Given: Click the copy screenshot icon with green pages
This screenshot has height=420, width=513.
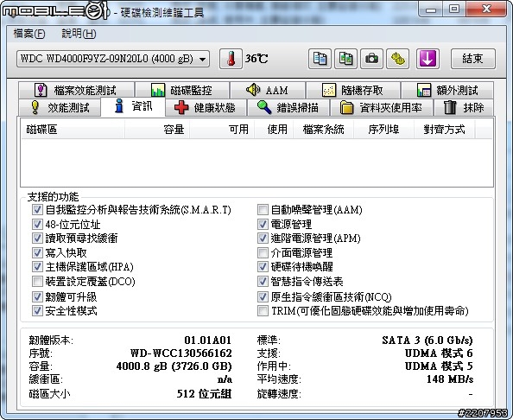Looking at the screenshot, I should tap(345, 59).
